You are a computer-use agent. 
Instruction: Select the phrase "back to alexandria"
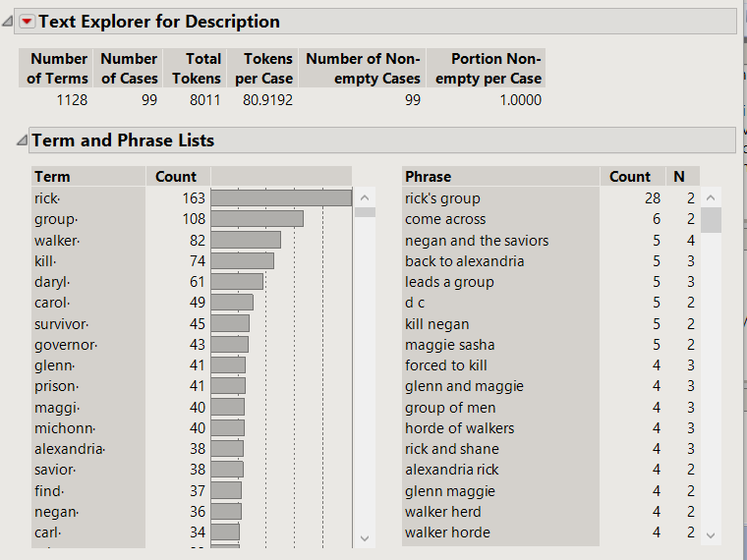coord(464,261)
